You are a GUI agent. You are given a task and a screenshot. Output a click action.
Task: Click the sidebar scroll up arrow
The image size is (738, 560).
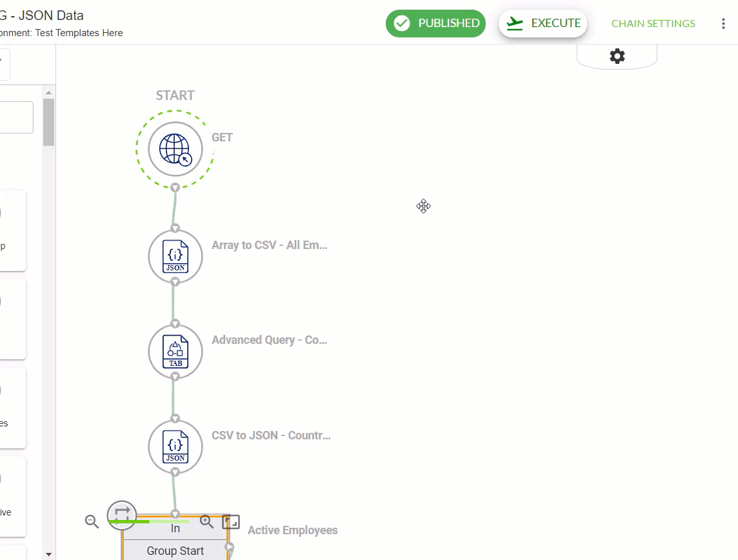48,93
